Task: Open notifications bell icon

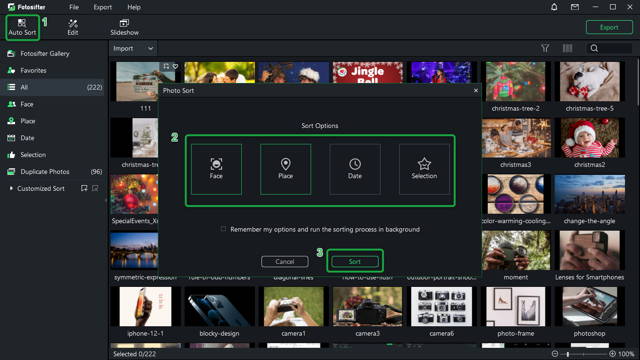Action: coord(554,7)
